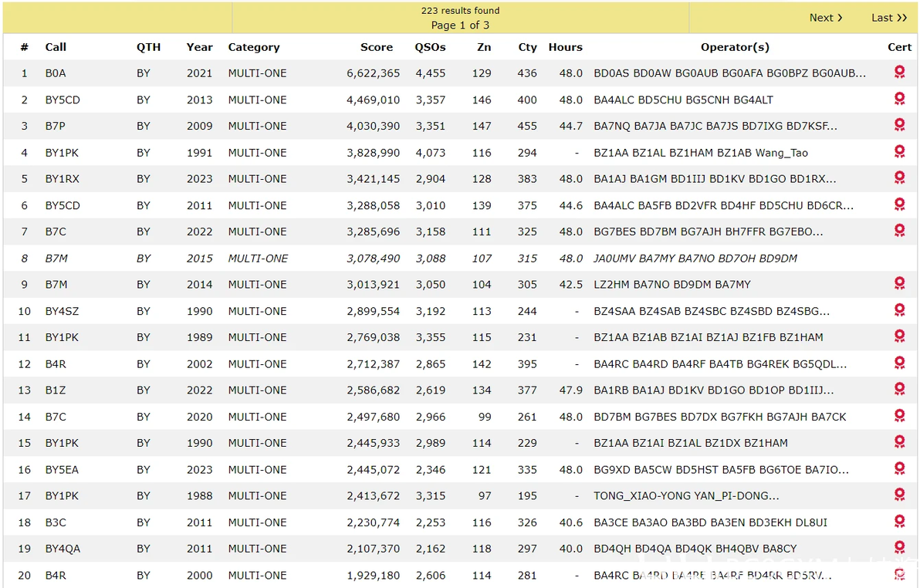The width and height of the screenshot is (920, 588).
Task: Click certificate icon for BY4QA 2011 row
Action: click(x=899, y=548)
